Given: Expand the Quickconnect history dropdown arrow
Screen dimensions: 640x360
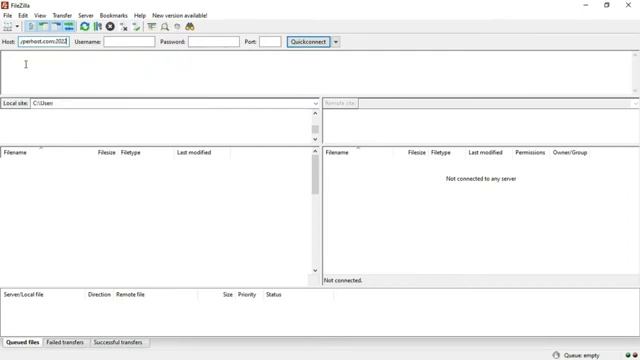Looking at the screenshot, I should pyautogui.click(x=336, y=42).
